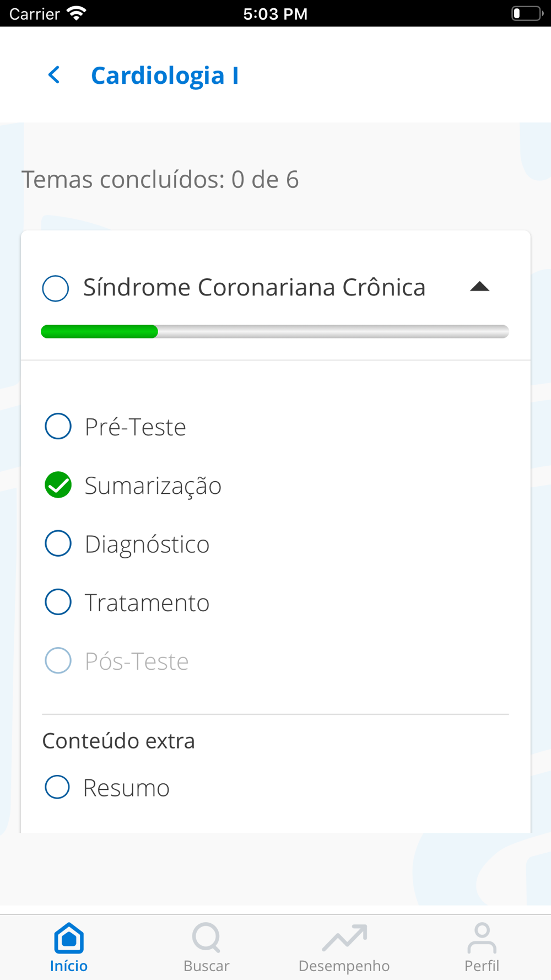Viewport: 551px width, 980px height.
Task: Switch to the Desempenho tab label
Action: coord(344,966)
